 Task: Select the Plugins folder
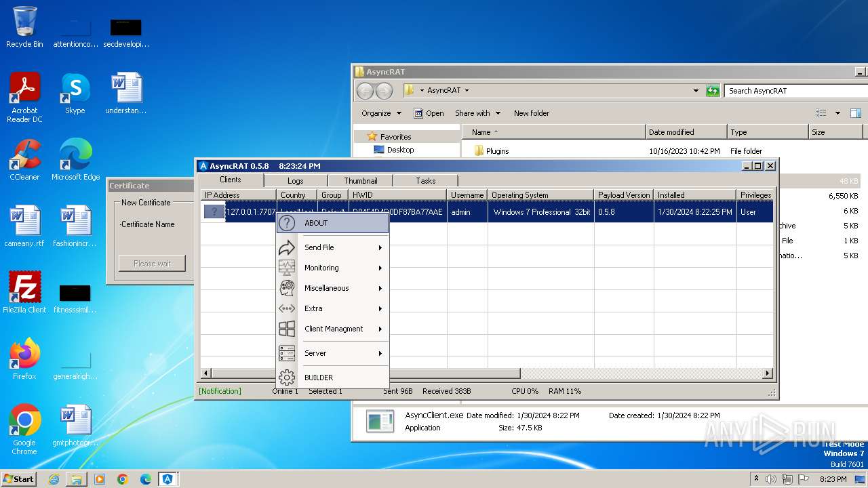[497, 151]
